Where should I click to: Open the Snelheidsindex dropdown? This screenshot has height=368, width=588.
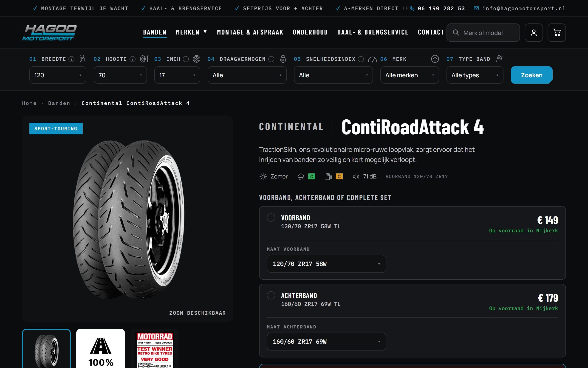coord(333,75)
